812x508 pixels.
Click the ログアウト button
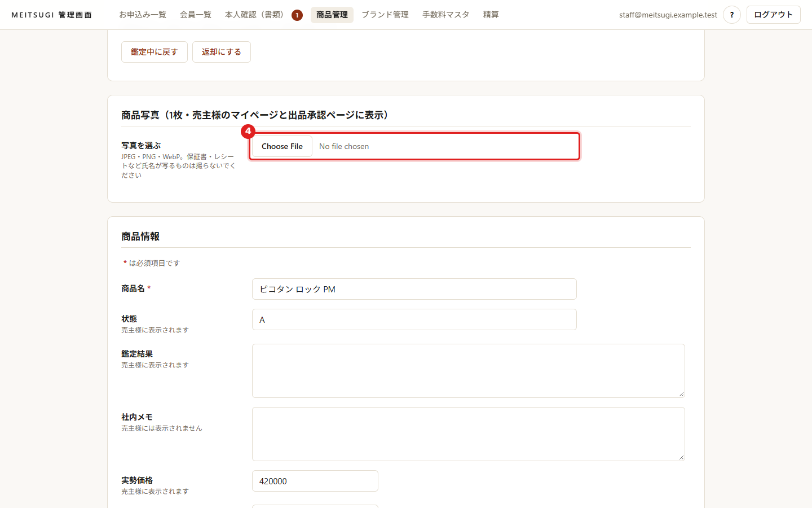tap(774, 15)
